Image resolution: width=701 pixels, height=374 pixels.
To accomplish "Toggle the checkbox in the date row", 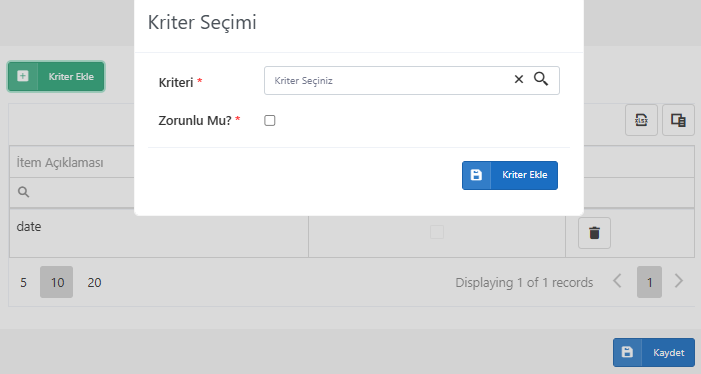I will 437,232.
